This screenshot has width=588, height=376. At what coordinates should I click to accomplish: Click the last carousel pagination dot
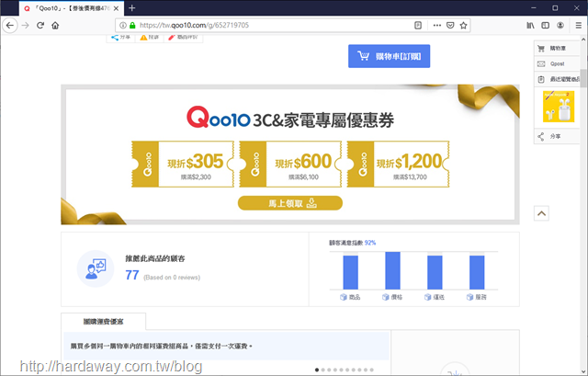point(371,370)
